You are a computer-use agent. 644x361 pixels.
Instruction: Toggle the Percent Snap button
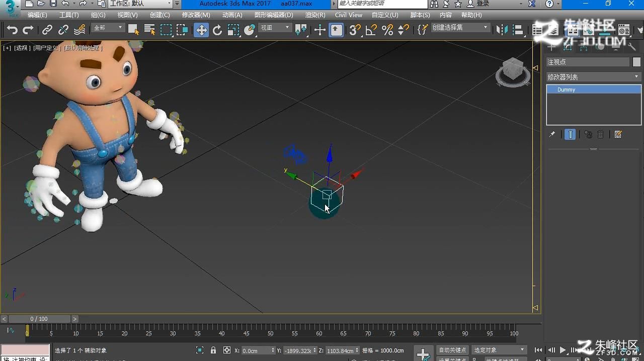tap(387, 30)
